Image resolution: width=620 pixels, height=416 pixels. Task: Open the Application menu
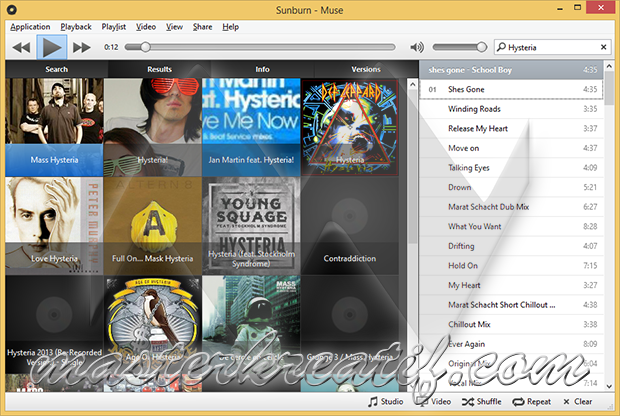[x=30, y=27]
